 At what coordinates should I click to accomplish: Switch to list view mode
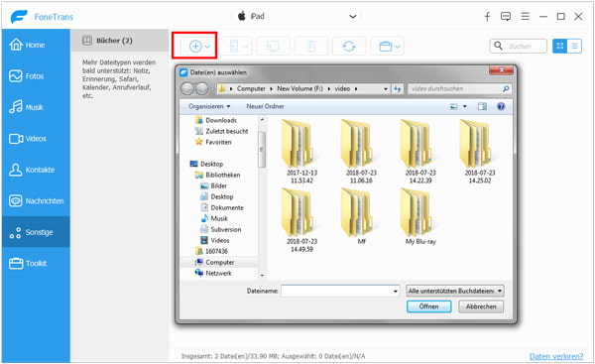pos(574,46)
